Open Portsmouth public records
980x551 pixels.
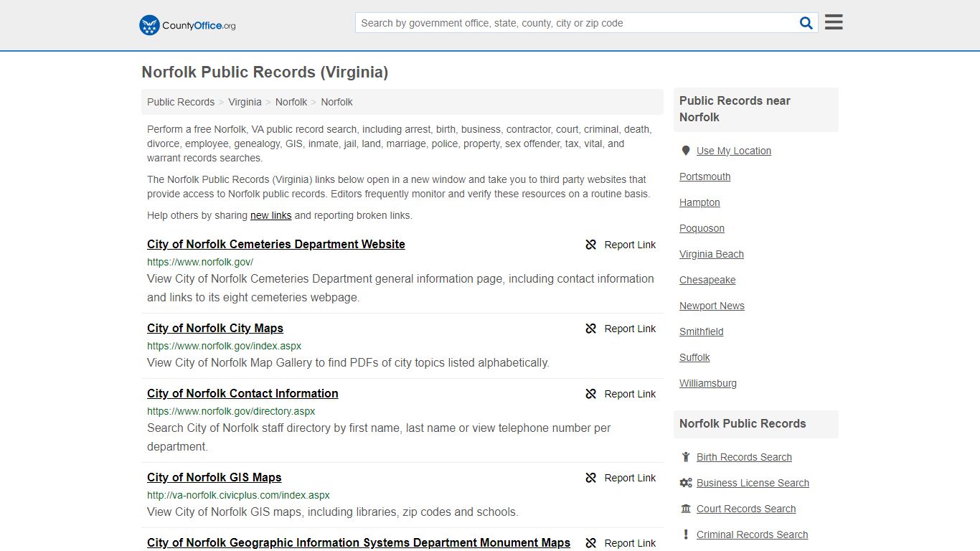coord(705,176)
